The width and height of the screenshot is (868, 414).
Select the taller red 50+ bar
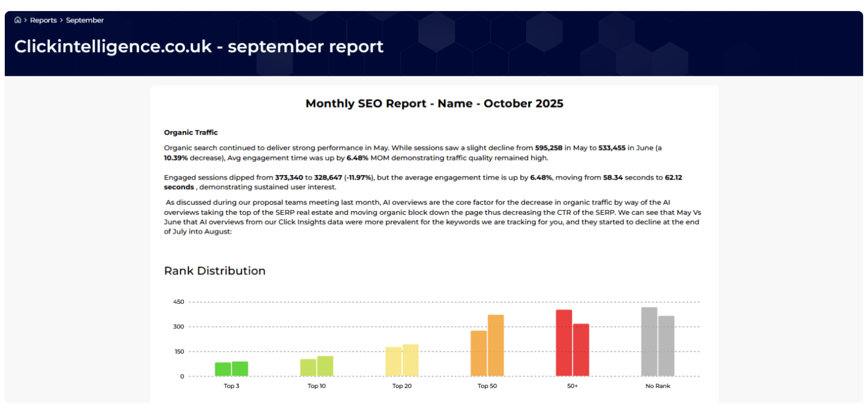564,343
